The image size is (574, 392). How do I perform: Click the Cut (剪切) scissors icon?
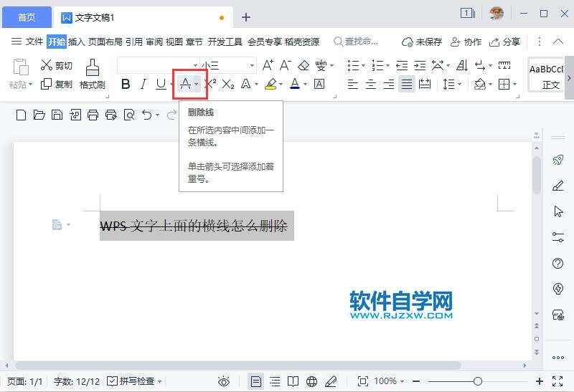47,65
